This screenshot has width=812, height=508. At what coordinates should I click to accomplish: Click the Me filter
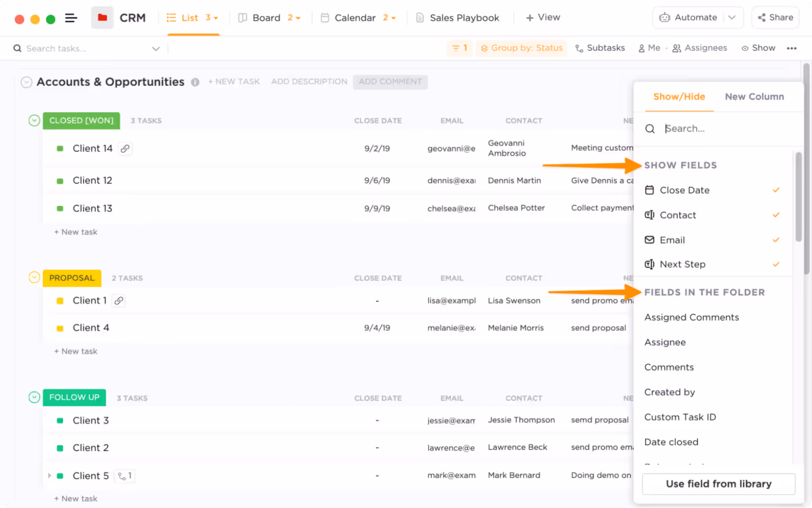tap(650, 48)
